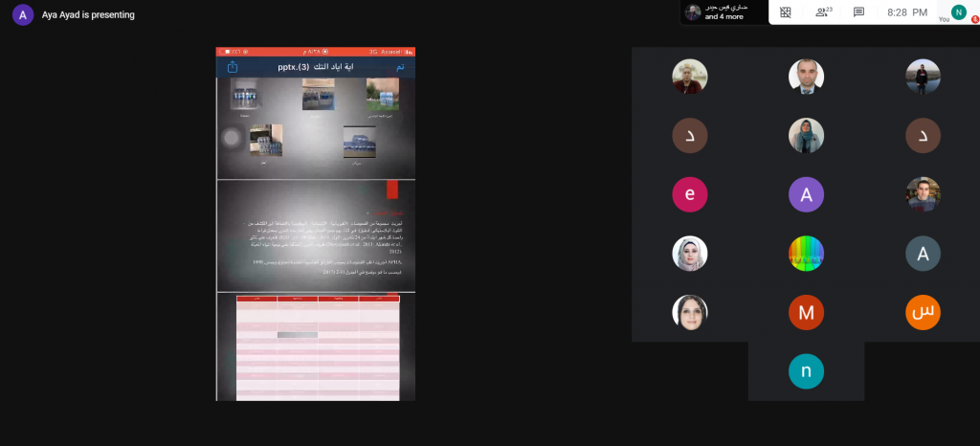Click the rainbow-colored participant avatar

[x=806, y=253]
